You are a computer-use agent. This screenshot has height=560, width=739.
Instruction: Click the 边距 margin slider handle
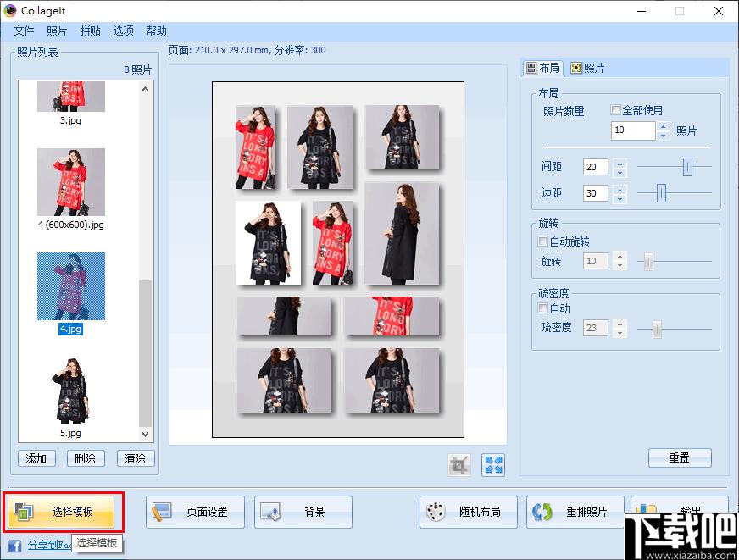pyautogui.click(x=661, y=193)
